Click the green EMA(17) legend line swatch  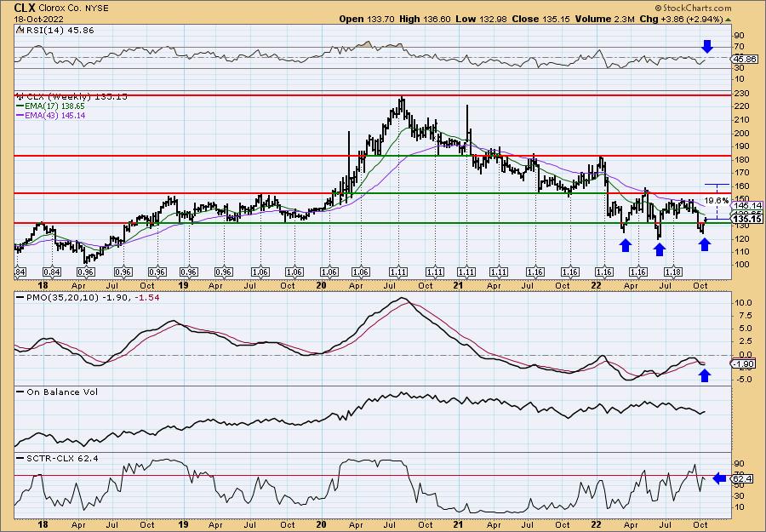[x=22, y=106]
